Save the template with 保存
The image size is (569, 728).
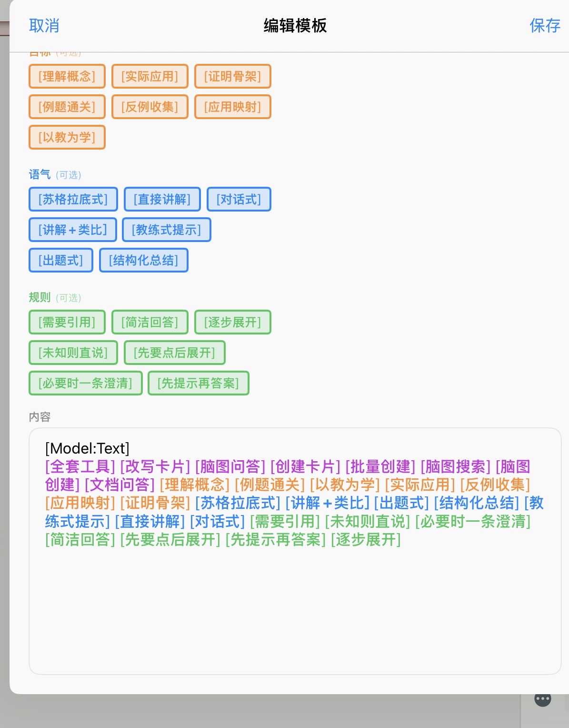545,26
